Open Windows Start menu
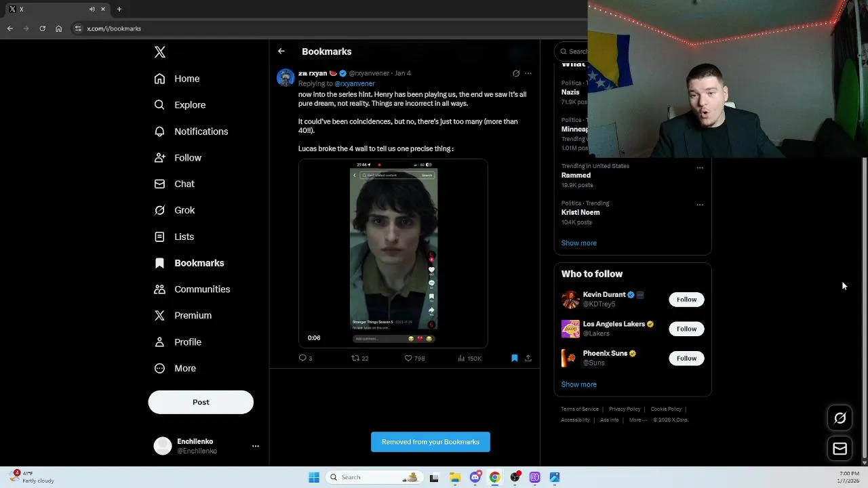868x488 pixels. point(314,477)
